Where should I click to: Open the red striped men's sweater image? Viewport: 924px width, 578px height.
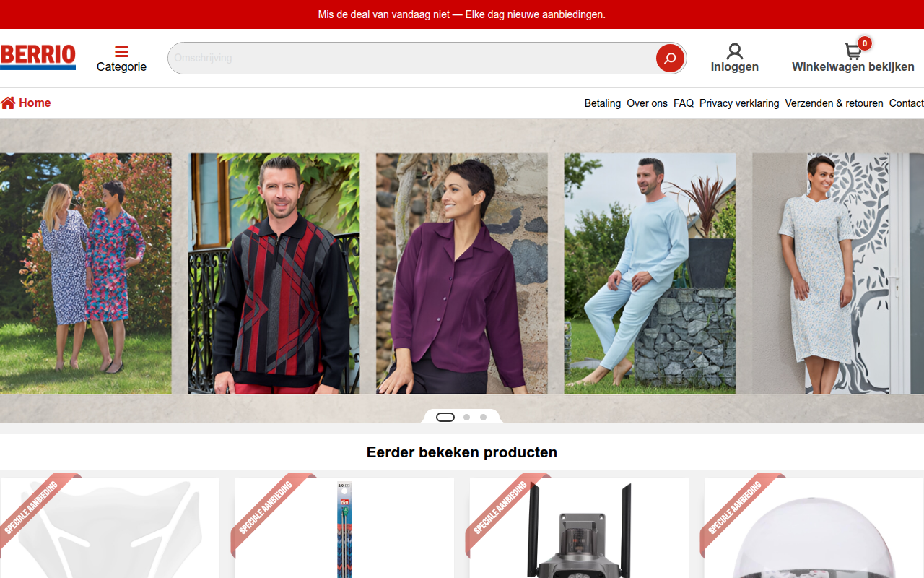click(274, 274)
